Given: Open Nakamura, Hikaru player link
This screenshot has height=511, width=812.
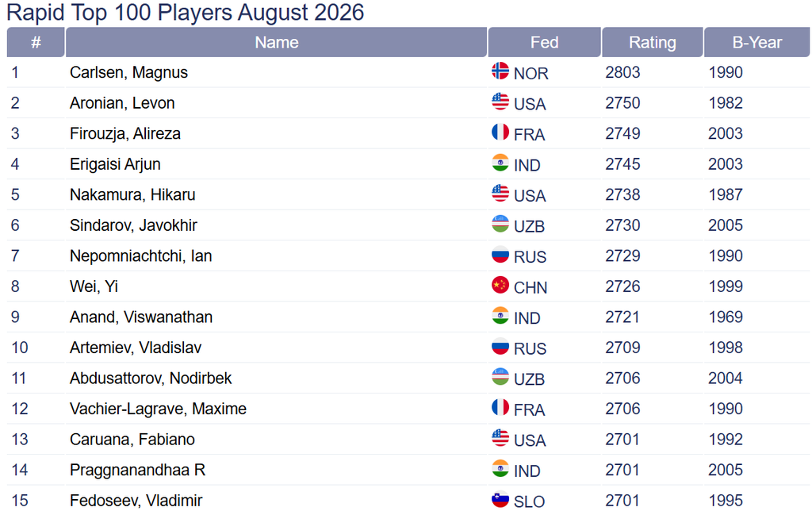Looking at the screenshot, I should coord(132,195).
